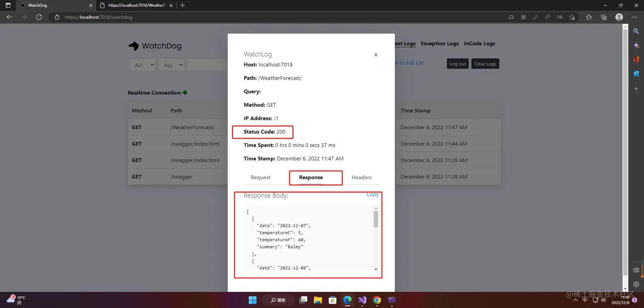
Task: Open a new browser tab
Action: click(x=182, y=6)
